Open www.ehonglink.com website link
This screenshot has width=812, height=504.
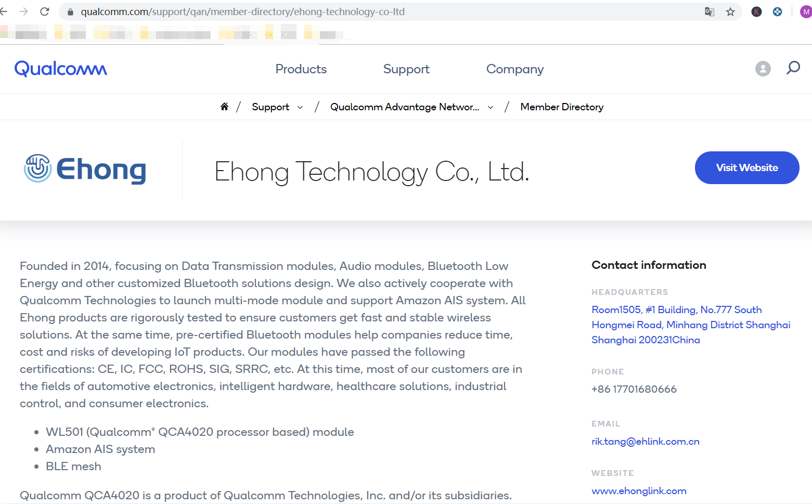639,490
